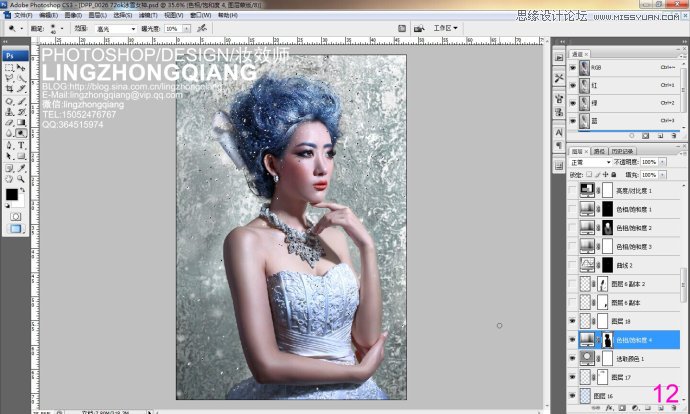Hide the 蓝 channel eye

click(573, 121)
